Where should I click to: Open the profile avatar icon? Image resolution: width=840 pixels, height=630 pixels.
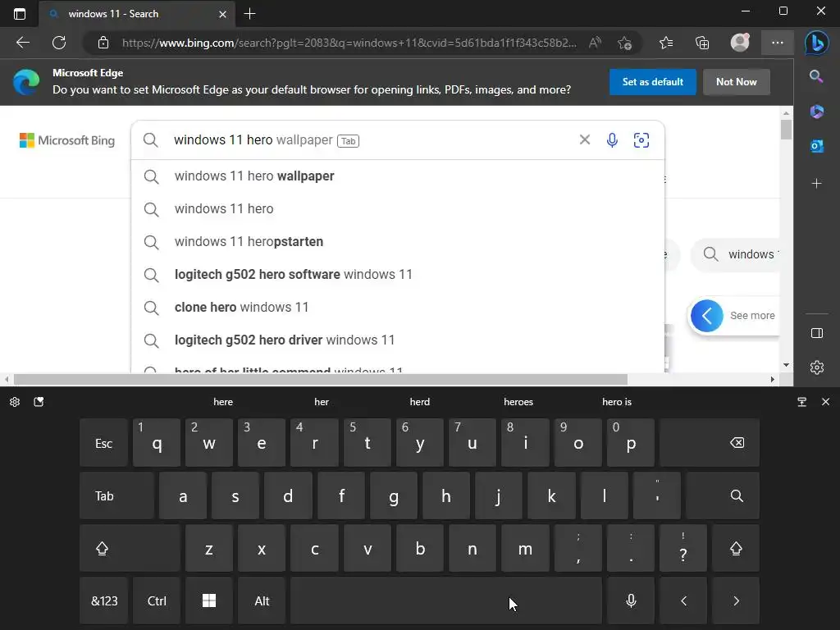pos(740,43)
